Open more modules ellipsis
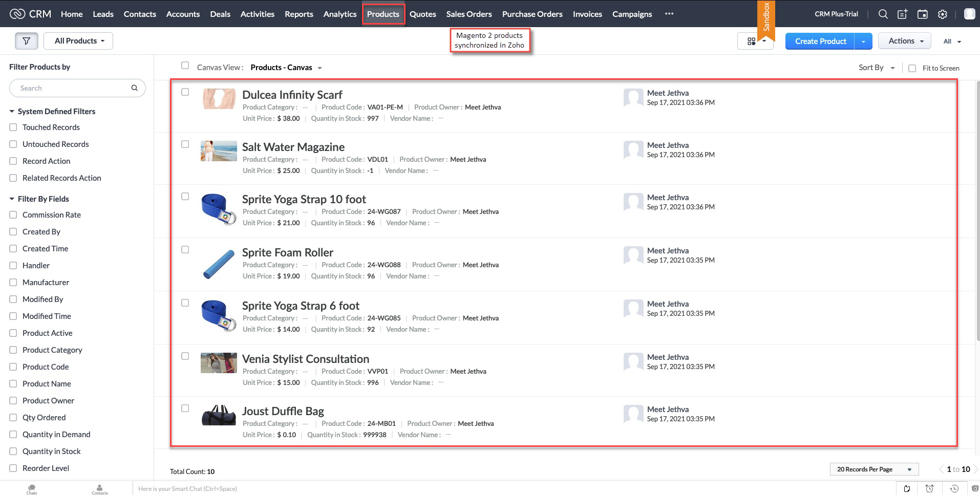The width and height of the screenshot is (980, 495). (x=669, y=14)
